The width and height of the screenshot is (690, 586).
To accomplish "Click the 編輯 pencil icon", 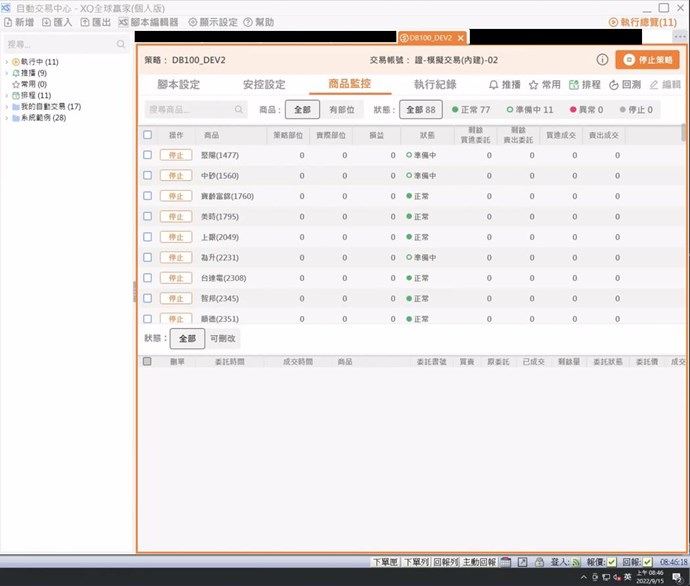I will pos(654,85).
